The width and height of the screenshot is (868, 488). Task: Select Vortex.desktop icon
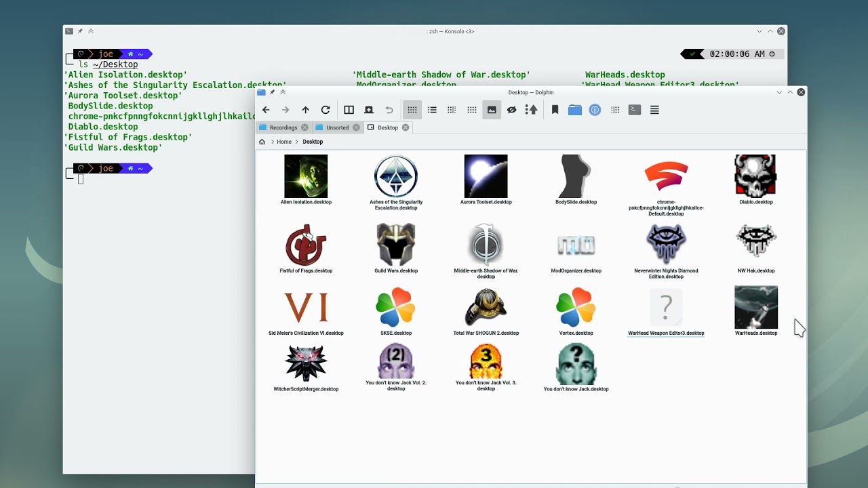tap(576, 307)
